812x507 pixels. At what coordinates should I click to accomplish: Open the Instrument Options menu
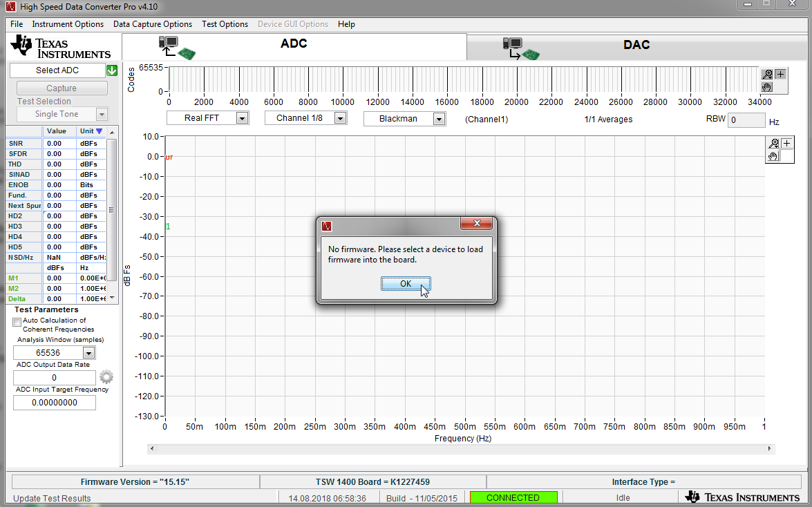[68, 24]
